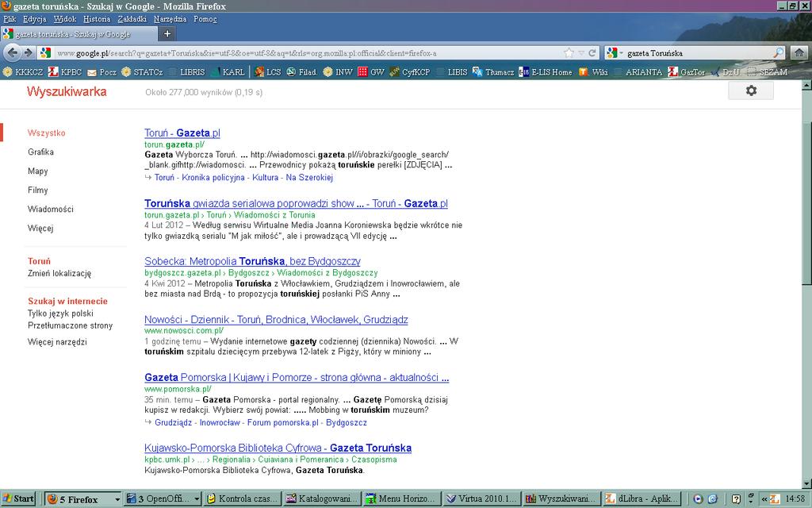The width and height of the screenshot is (812, 508).
Task: Open the Pocz mail bookmark
Action: (101, 72)
